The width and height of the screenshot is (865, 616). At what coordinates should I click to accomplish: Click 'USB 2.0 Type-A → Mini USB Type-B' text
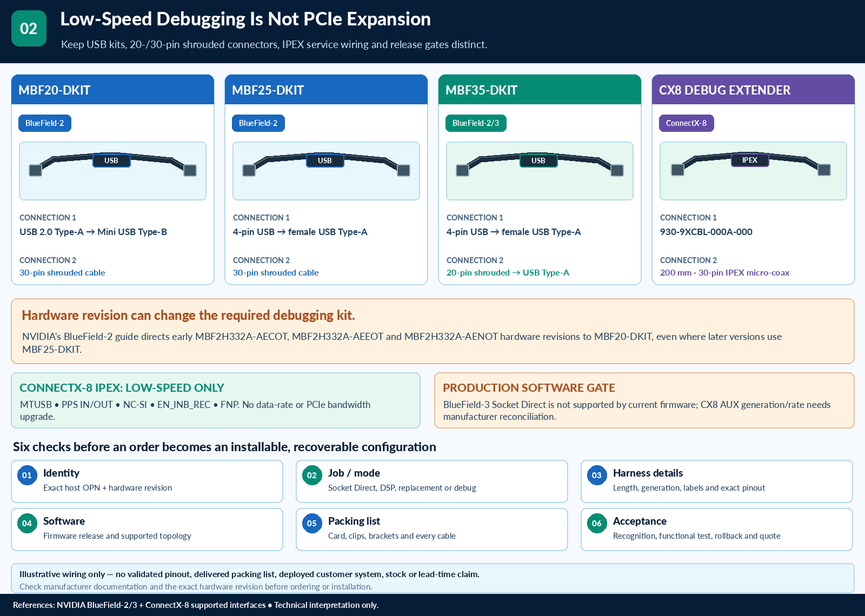[93, 232]
